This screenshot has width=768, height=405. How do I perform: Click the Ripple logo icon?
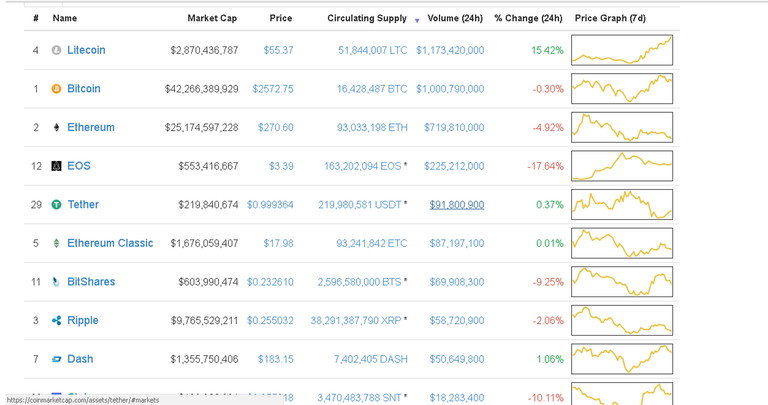[x=56, y=320]
